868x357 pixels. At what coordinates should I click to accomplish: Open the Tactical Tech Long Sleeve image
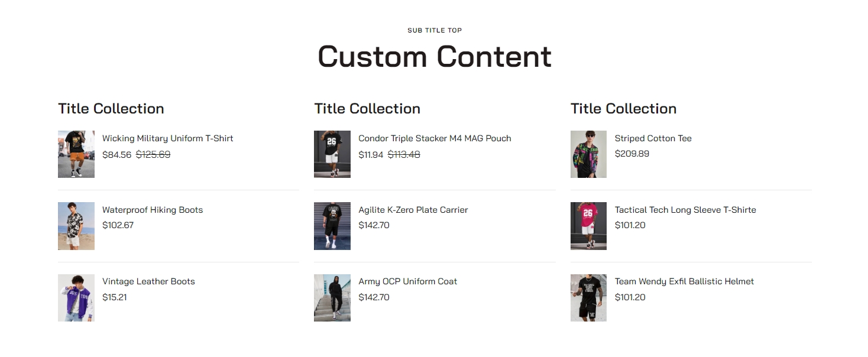click(x=588, y=226)
